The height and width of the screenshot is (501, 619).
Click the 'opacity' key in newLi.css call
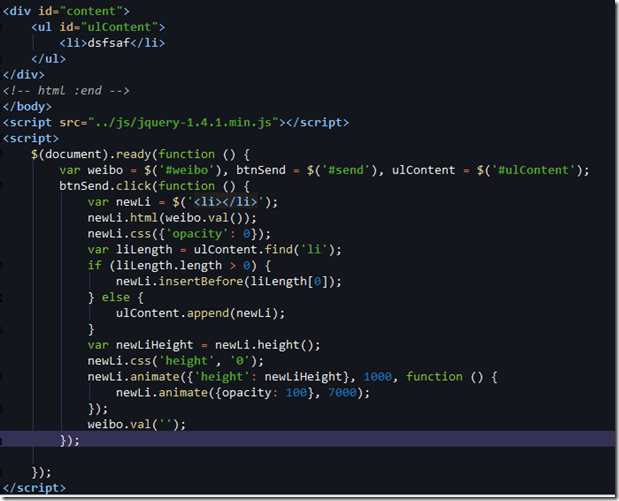[197, 234]
